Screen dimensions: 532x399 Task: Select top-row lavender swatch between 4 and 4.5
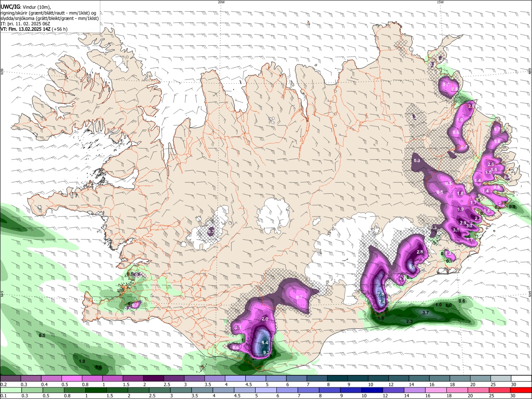tap(235, 378)
